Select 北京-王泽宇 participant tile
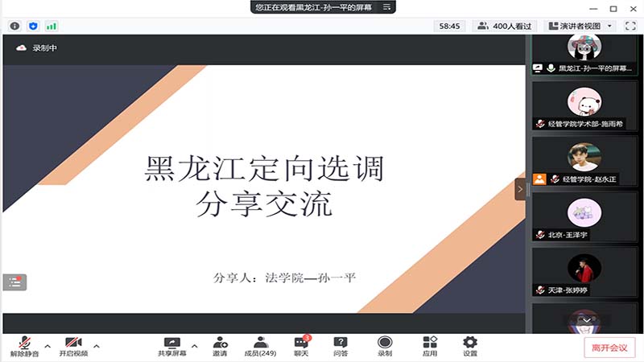The width and height of the screenshot is (644, 362). pyautogui.click(x=584, y=216)
